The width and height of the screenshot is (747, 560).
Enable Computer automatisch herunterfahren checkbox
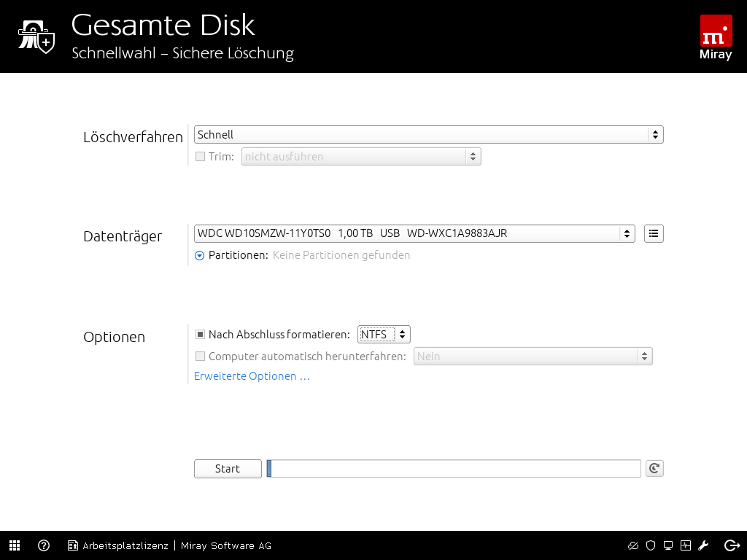click(x=201, y=357)
